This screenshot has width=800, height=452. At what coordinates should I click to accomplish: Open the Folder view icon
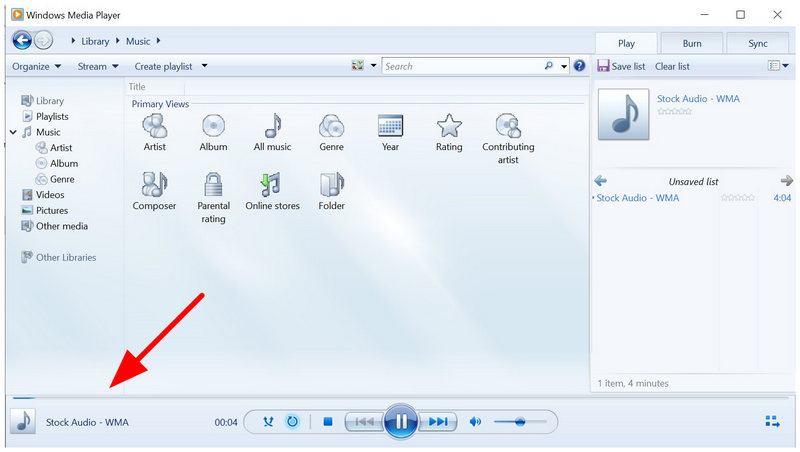coord(332,184)
